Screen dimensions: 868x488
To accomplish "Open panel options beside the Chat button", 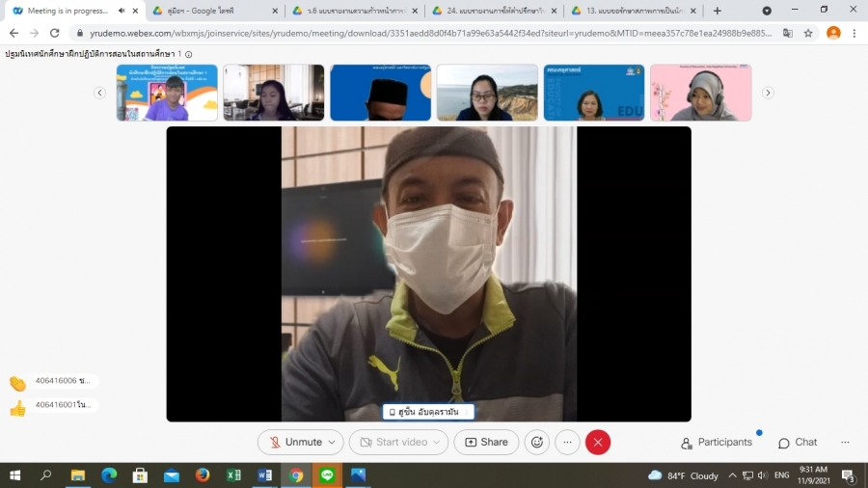I will (x=845, y=443).
